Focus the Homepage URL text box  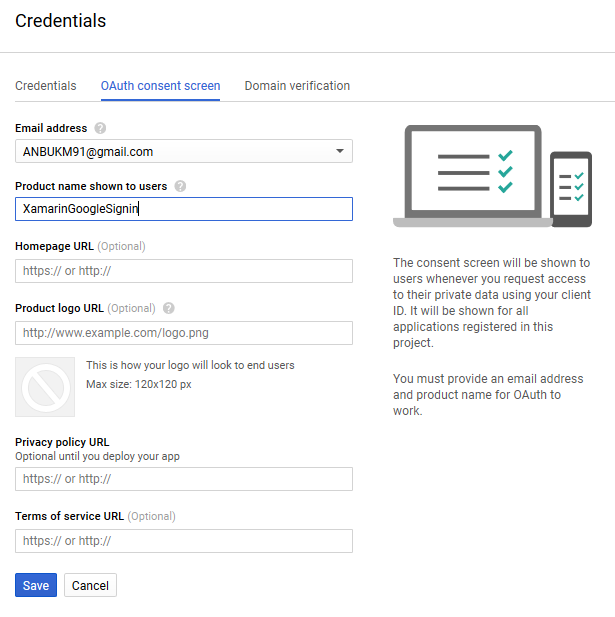[184, 271]
